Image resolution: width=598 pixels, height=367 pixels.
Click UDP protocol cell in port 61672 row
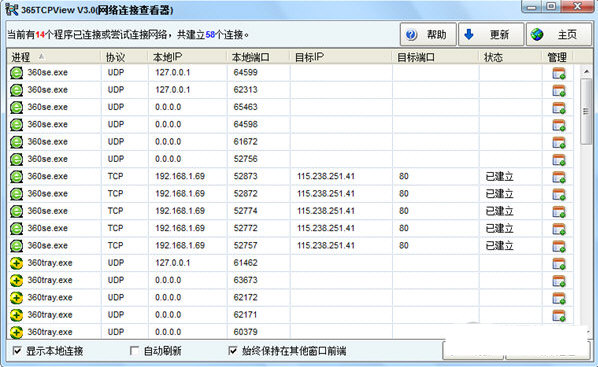(116, 142)
